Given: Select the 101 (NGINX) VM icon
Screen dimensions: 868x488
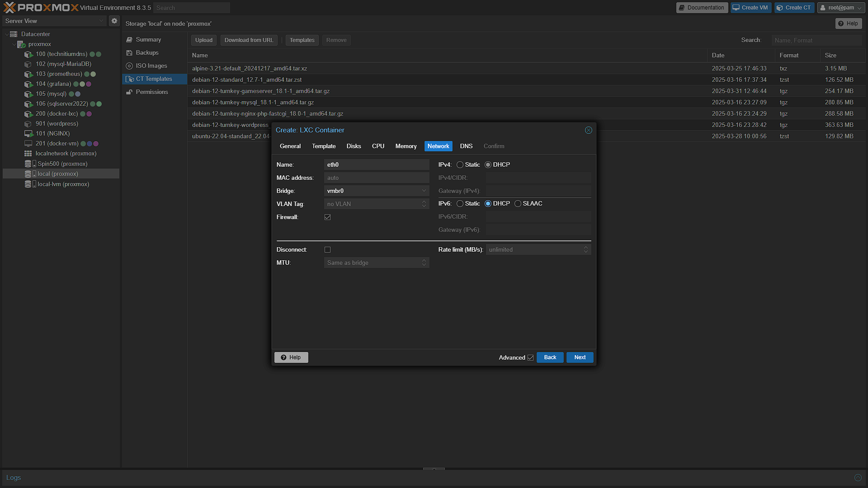Looking at the screenshot, I should (28, 134).
